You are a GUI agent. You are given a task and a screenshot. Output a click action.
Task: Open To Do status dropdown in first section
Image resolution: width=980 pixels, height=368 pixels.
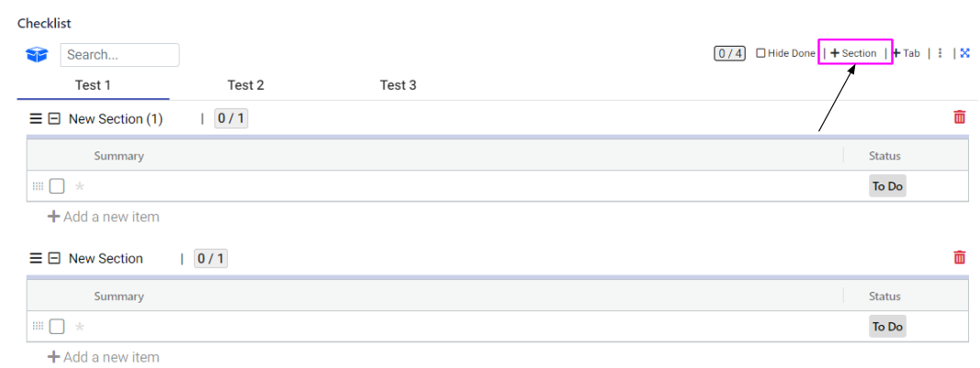(887, 186)
